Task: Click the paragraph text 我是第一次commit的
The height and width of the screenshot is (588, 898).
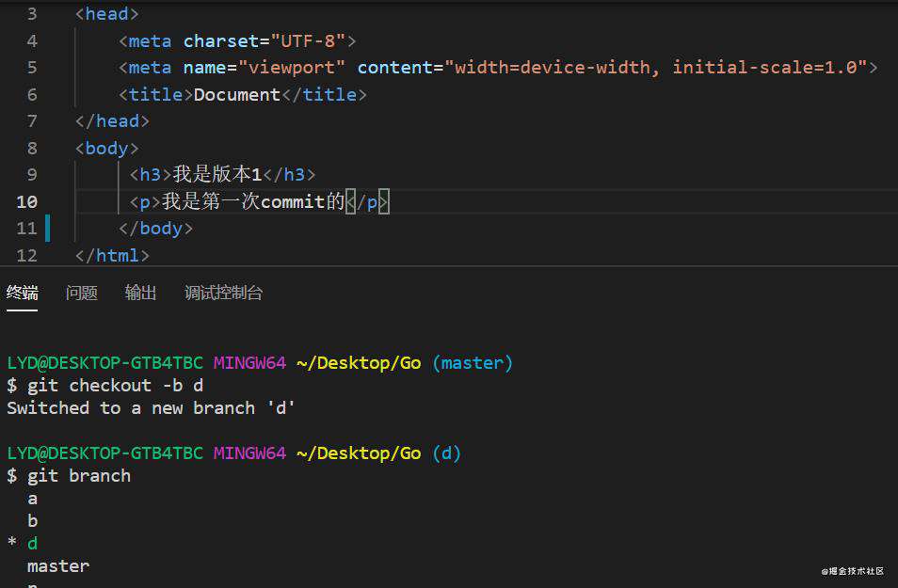Action: click(253, 201)
